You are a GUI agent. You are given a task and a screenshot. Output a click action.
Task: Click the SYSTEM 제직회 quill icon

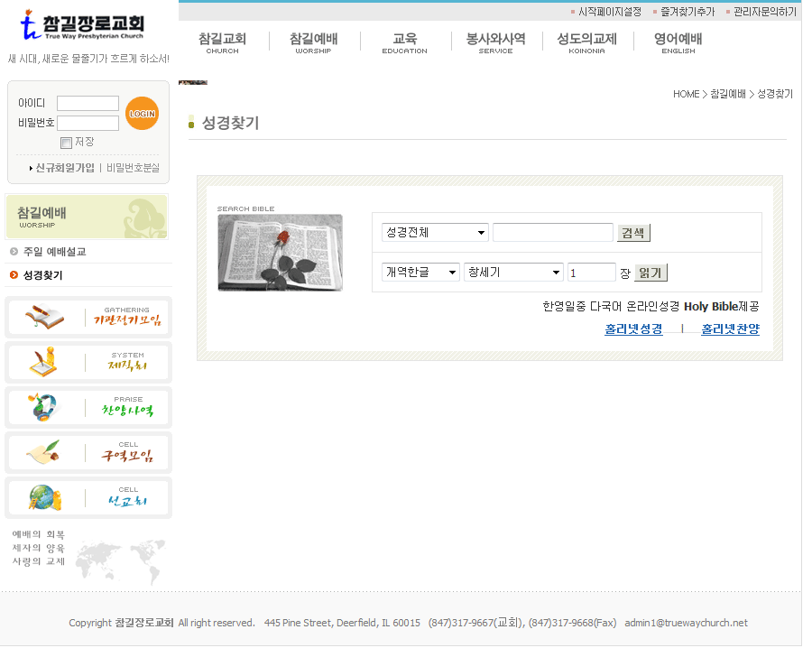tap(43, 362)
